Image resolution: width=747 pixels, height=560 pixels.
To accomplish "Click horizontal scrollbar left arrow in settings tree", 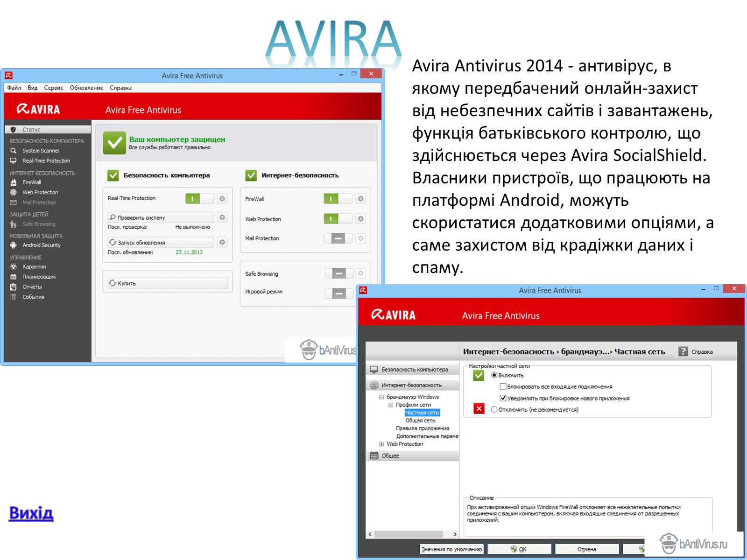I will 370,534.
